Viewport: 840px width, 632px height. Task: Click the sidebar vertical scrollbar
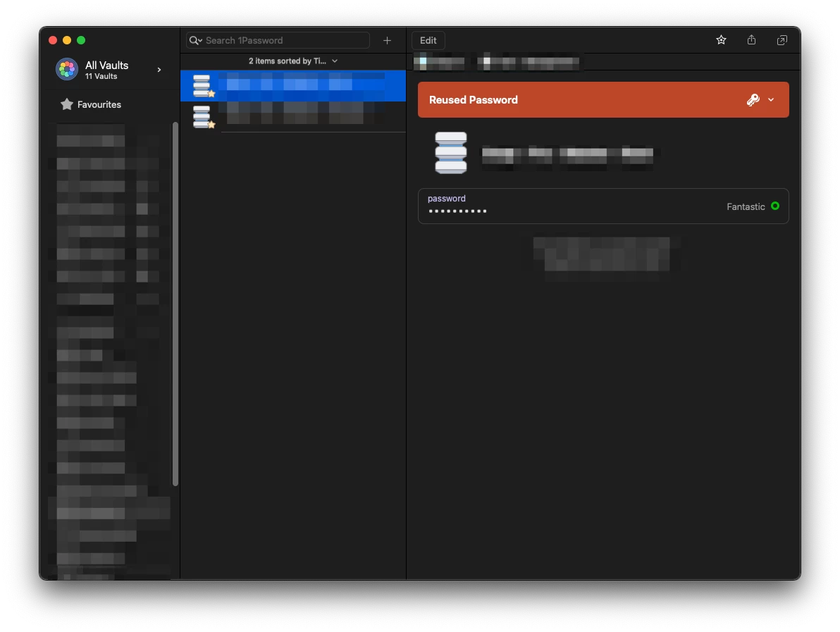tap(175, 304)
